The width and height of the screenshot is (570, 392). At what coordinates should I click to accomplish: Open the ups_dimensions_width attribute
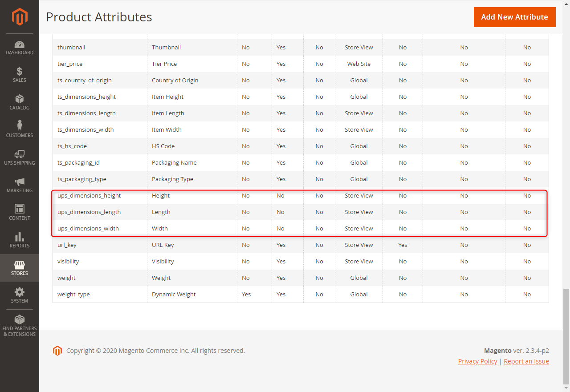(88, 228)
